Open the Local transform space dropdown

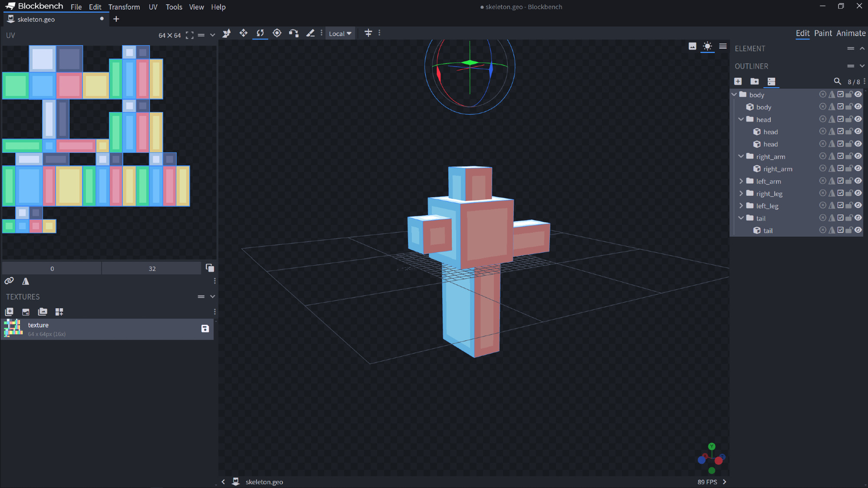[340, 33]
